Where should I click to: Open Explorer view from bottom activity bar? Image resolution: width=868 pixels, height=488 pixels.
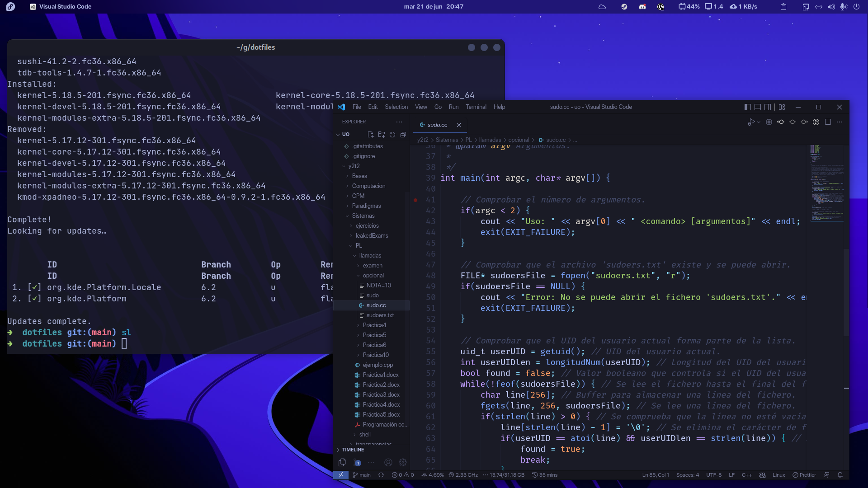point(342,462)
